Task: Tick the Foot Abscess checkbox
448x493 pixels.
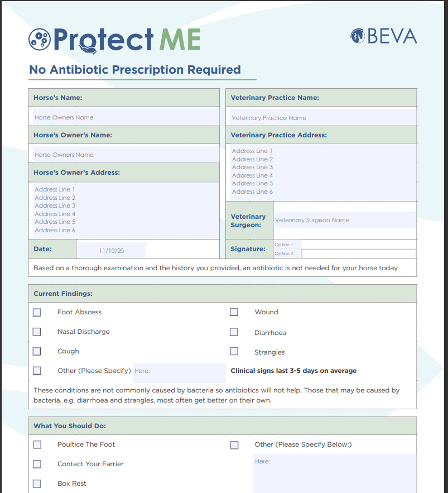Action: point(37,312)
